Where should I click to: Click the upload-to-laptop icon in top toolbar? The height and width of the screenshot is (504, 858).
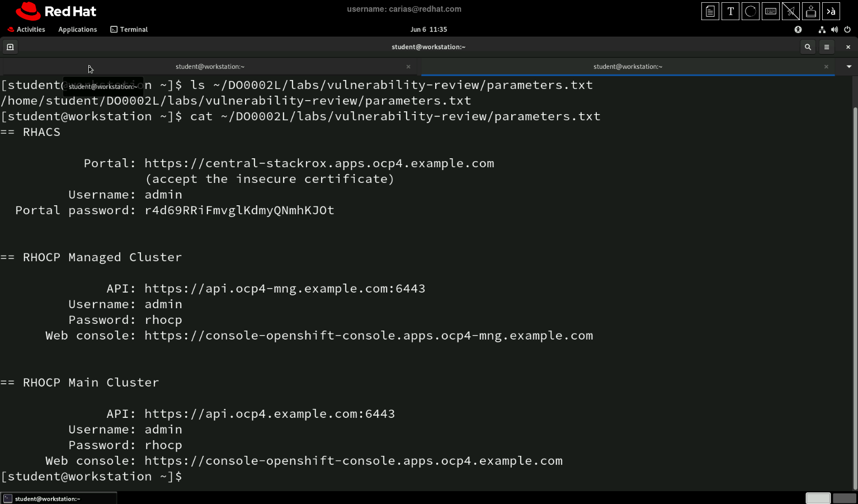[x=811, y=11]
